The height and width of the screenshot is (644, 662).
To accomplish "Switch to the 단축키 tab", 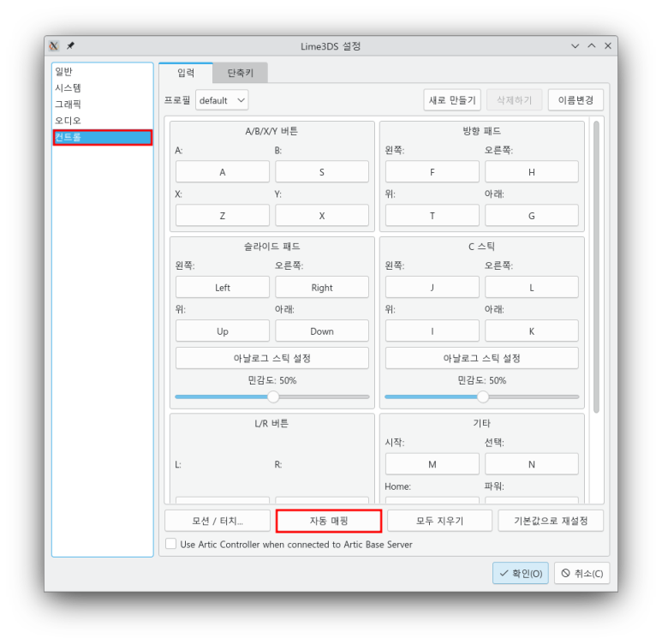I will tap(241, 73).
